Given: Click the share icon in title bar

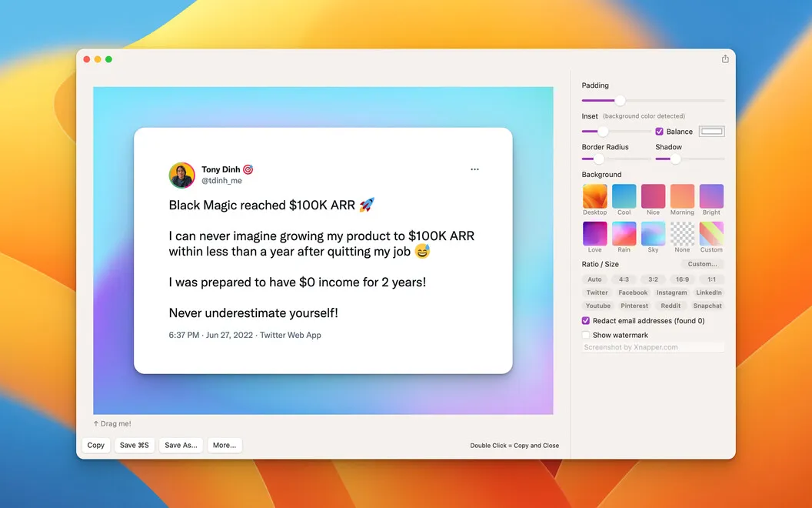Looking at the screenshot, I should [725, 58].
